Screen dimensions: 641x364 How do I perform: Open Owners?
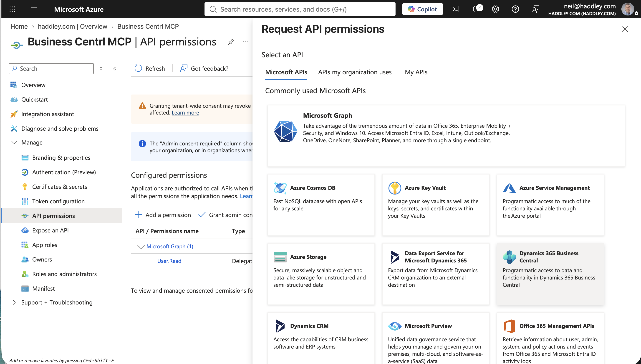tap(42, 259)
